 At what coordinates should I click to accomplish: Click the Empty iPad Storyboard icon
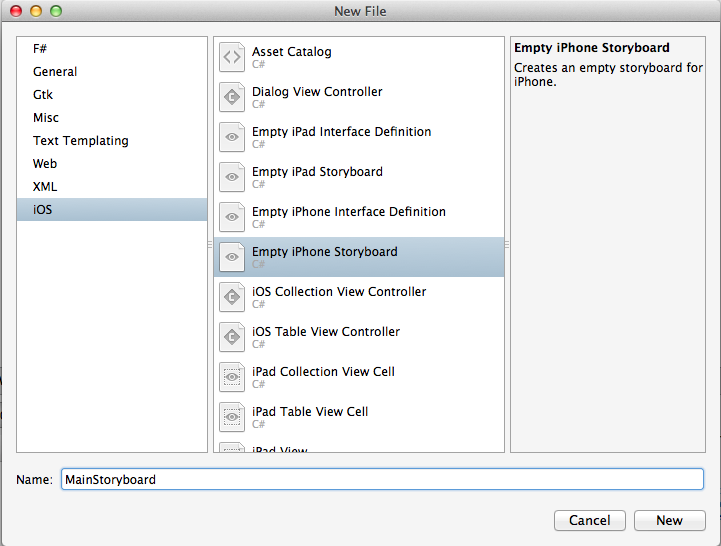[x=232, y=177]
